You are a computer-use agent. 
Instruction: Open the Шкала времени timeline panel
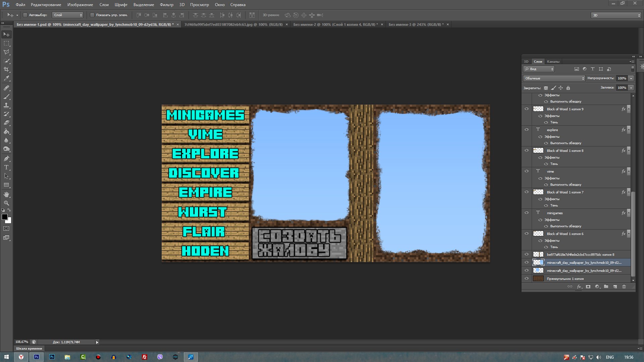tap(29, 349)
